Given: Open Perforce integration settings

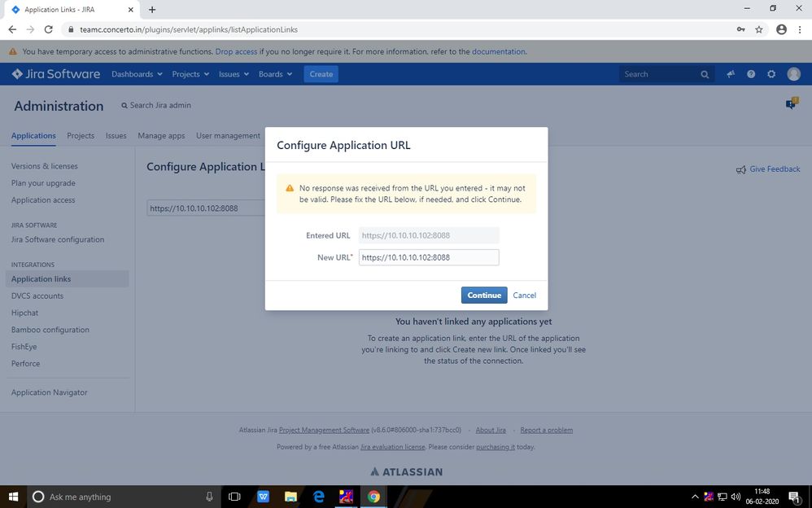Looking at the screenshot, I should pos(25,364).
